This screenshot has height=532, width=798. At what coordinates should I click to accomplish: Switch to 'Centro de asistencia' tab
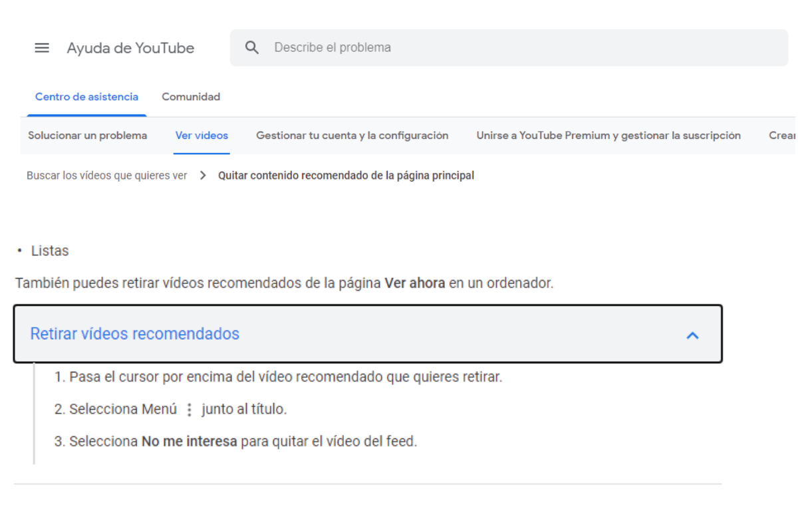pos(86,97)
